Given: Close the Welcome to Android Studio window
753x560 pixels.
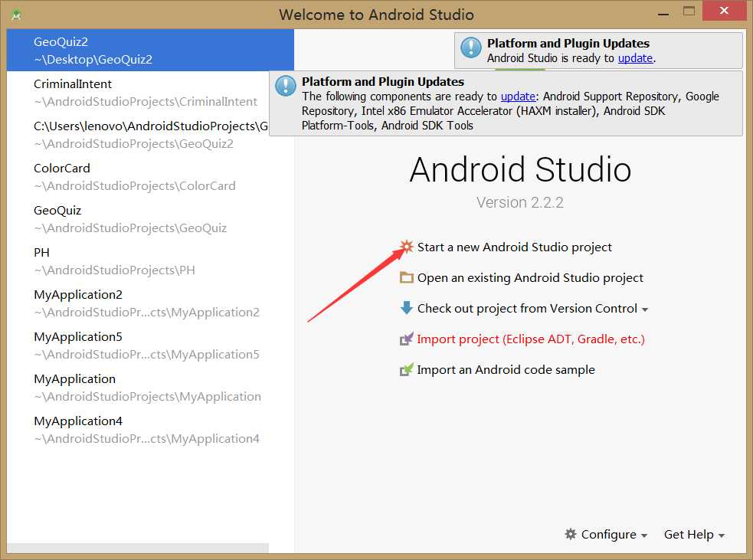Looking at the screenshot, I should [724, 11].
